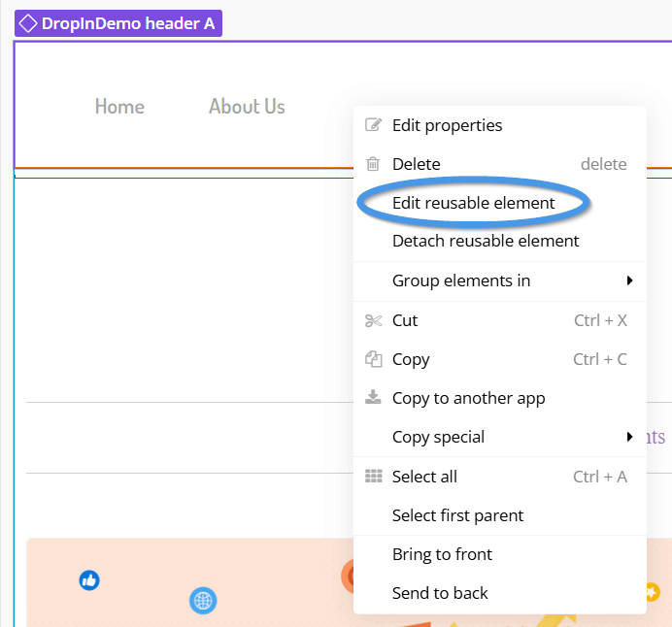Image resolution: width=672 pixels, height=627 pixels.
Task: Click the Delete trash can icon
Action: 373,164
